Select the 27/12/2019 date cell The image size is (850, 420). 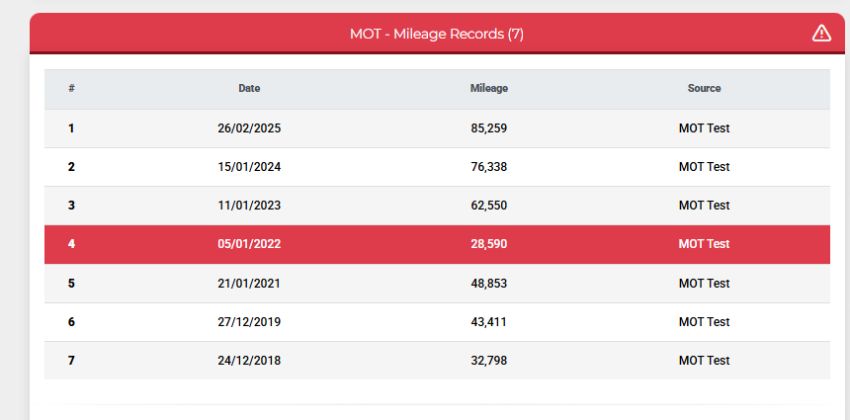(x=249, y=322)
